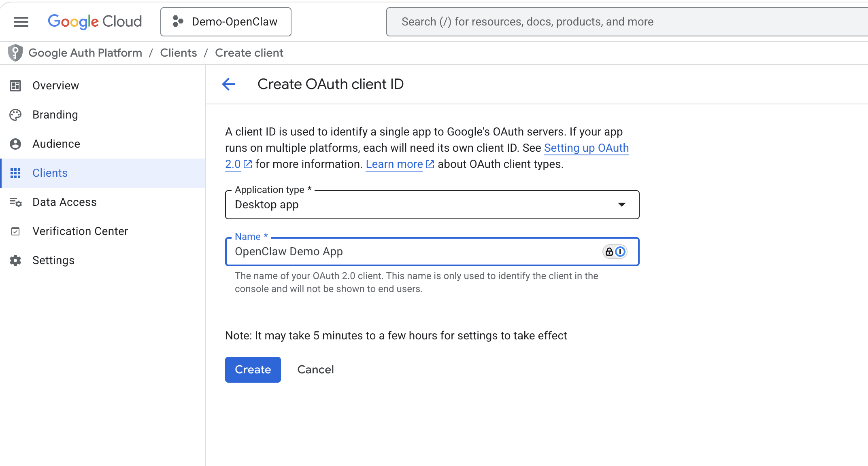Open Google Auth Platform from the breadcrumb

point(85,53)
